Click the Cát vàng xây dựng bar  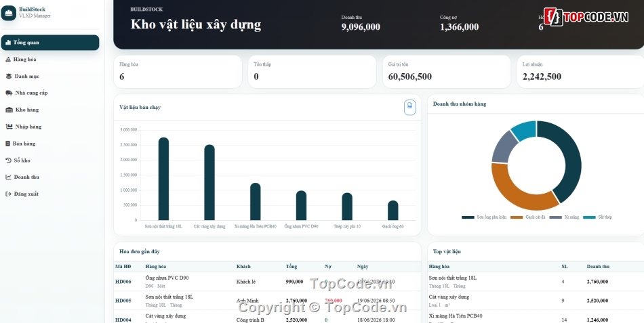[x=209, y=183]
